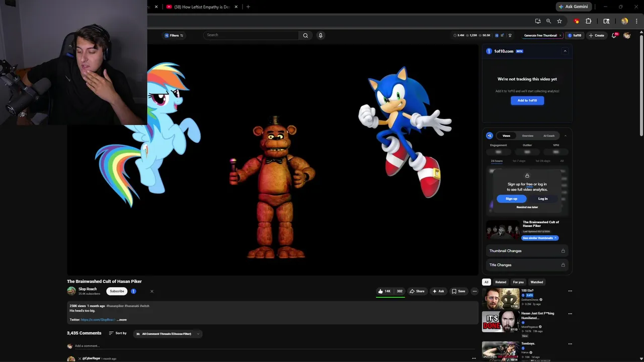
Task: Click the Ask button under video
Action: click(x=438, y=291)
